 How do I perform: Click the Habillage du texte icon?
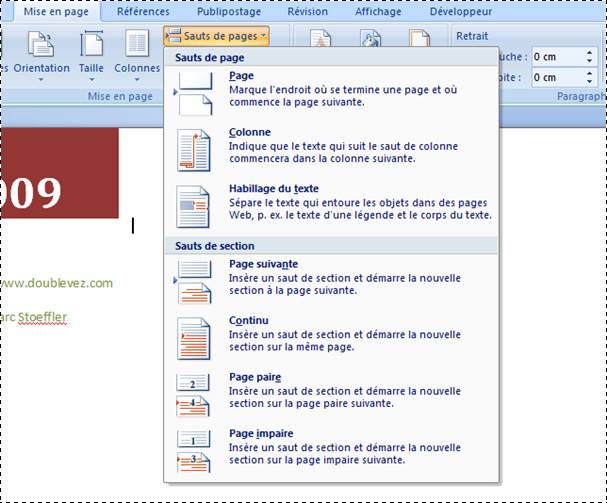pos(193,206)
